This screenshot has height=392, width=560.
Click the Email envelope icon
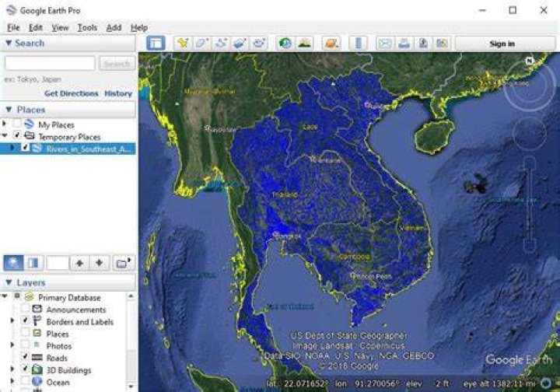pos(385,44)
